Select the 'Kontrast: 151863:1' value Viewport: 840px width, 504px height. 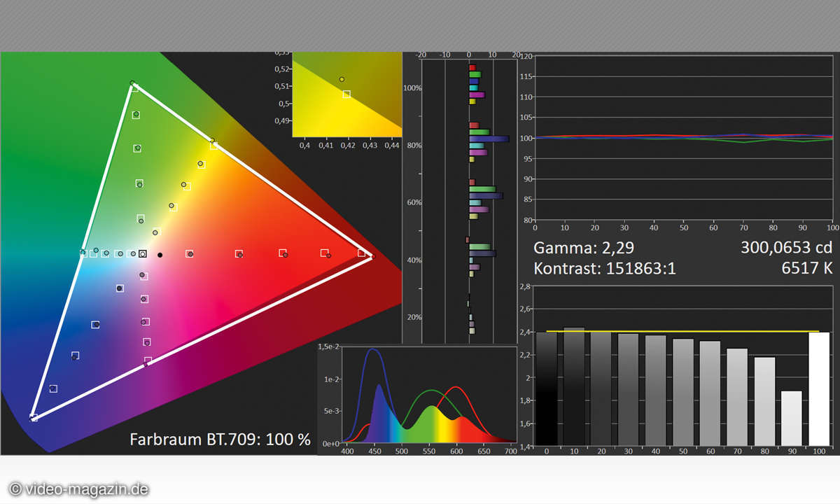coord(604,269)
